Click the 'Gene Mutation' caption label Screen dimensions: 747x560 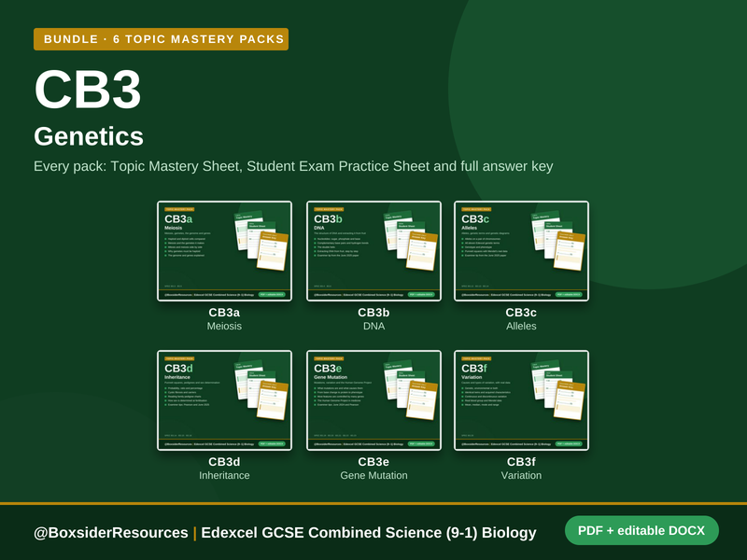click(374, 475)
